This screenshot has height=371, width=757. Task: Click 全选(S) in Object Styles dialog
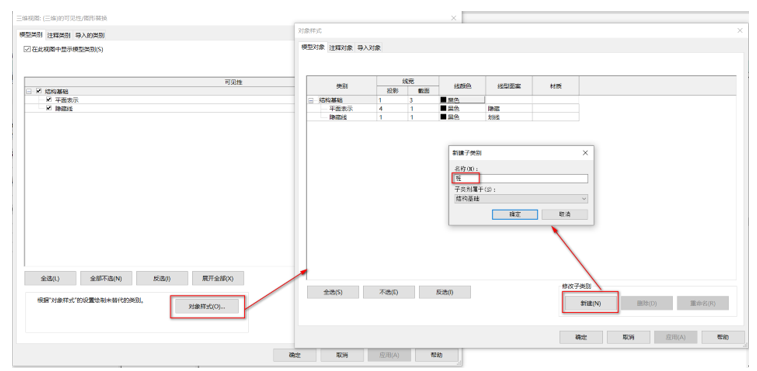tap(333, 292)
